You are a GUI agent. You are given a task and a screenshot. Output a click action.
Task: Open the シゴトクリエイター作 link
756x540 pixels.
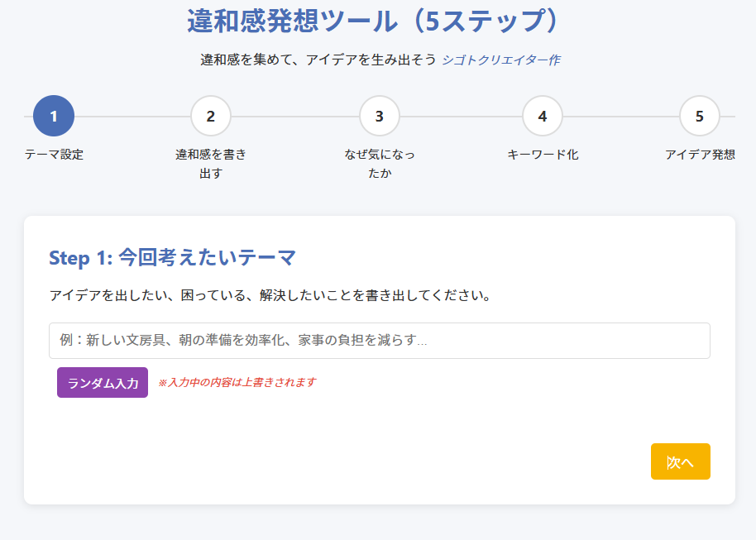[501, 60]
